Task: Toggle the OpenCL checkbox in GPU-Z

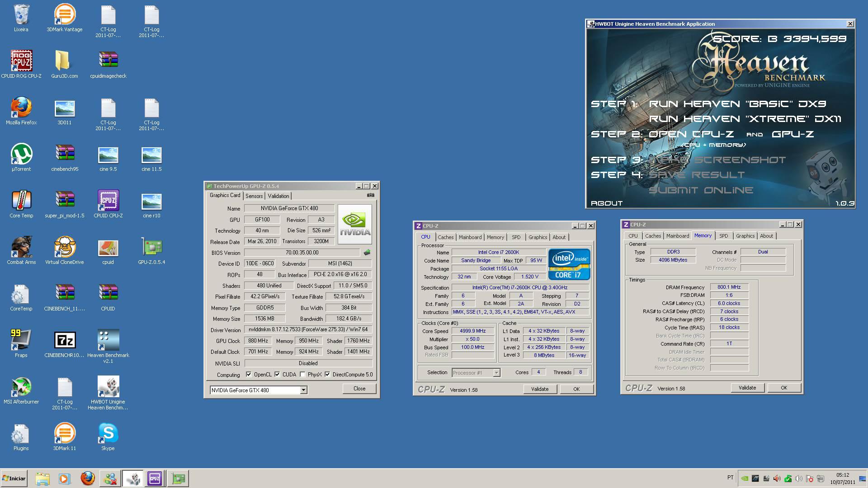Action: tap(249, 374)
